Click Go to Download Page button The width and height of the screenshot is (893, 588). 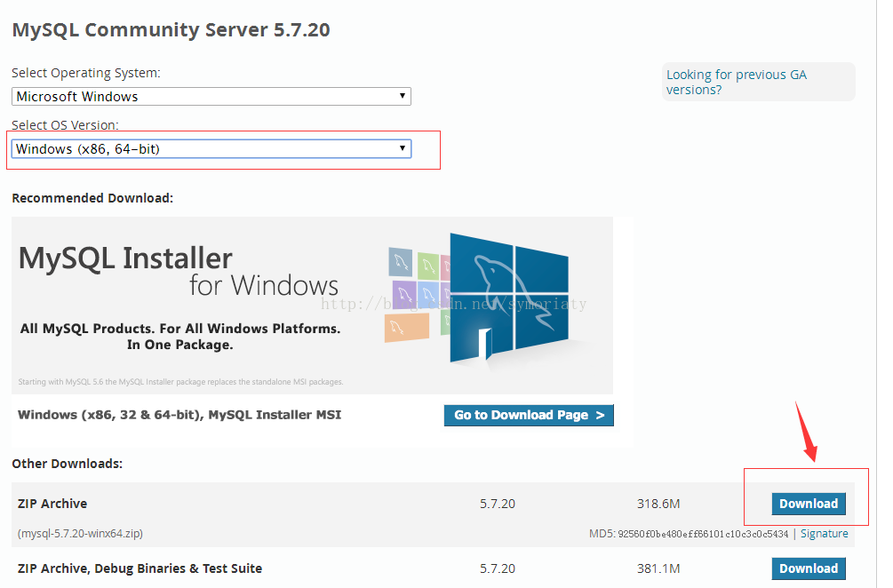[529, 415]
